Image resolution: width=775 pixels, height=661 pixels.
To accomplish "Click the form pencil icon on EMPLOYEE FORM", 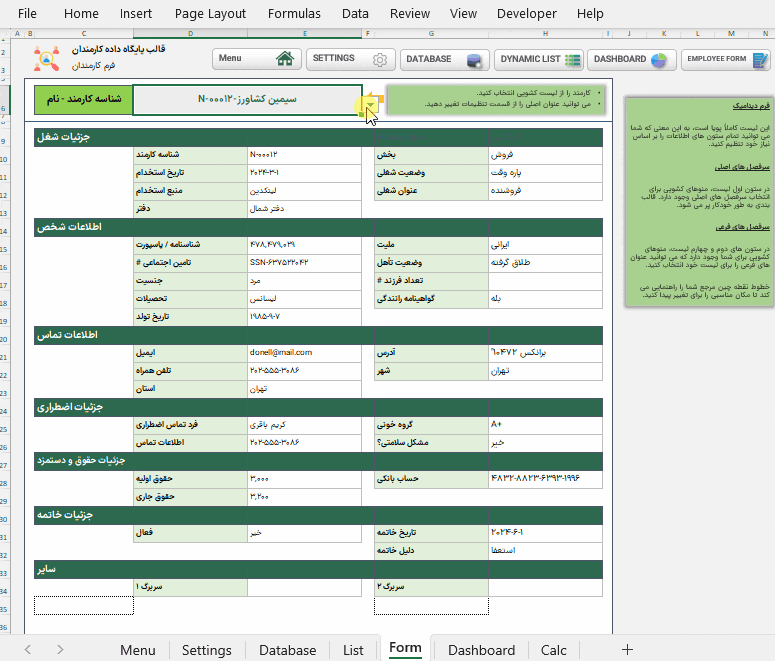I will point(760,60).
